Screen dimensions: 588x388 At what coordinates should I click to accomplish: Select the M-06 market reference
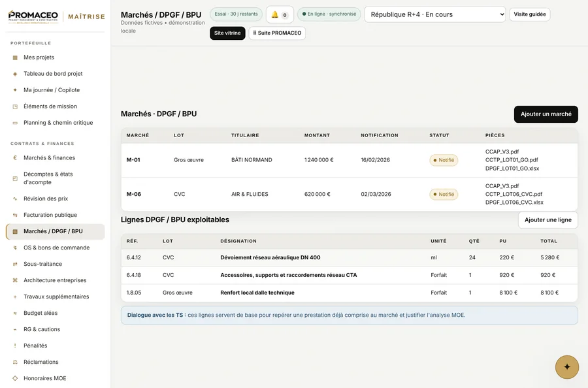pyautogui.click(x=133, y=194)
